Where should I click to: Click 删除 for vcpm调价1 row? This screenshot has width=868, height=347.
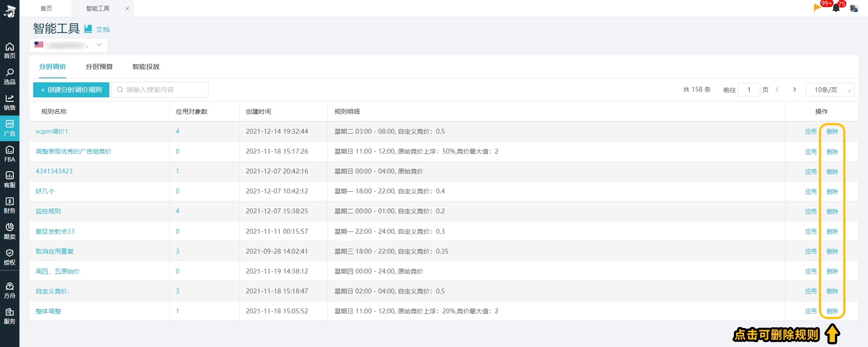click(832, 131)
